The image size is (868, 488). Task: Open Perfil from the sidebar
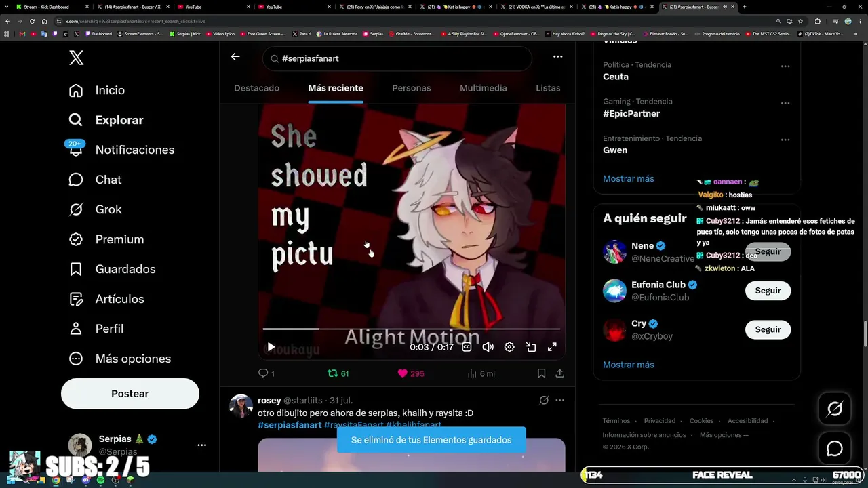click(96, 329)
